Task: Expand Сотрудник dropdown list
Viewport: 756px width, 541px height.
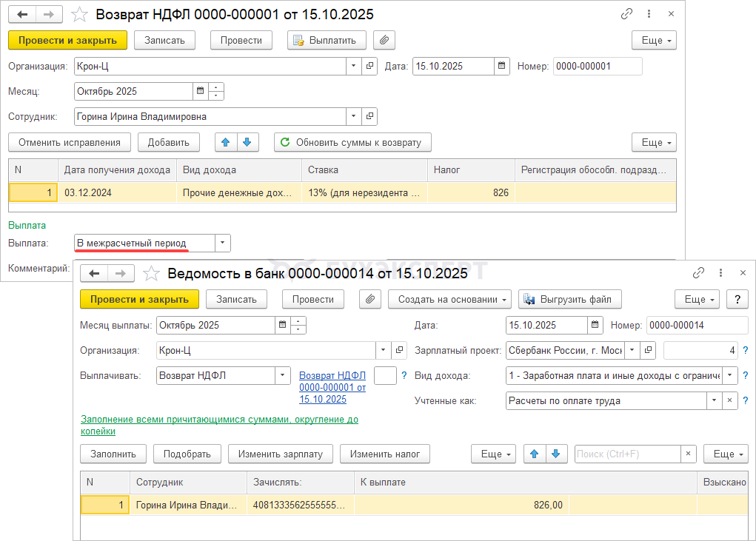Action: pyautogui.click(x=353, y=116)
